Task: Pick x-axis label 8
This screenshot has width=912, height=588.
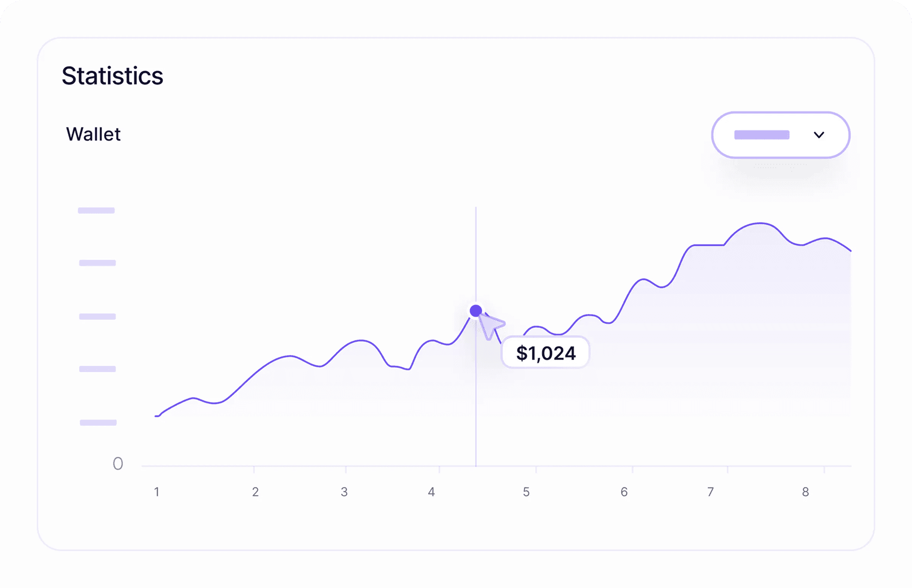Action: 805,492
